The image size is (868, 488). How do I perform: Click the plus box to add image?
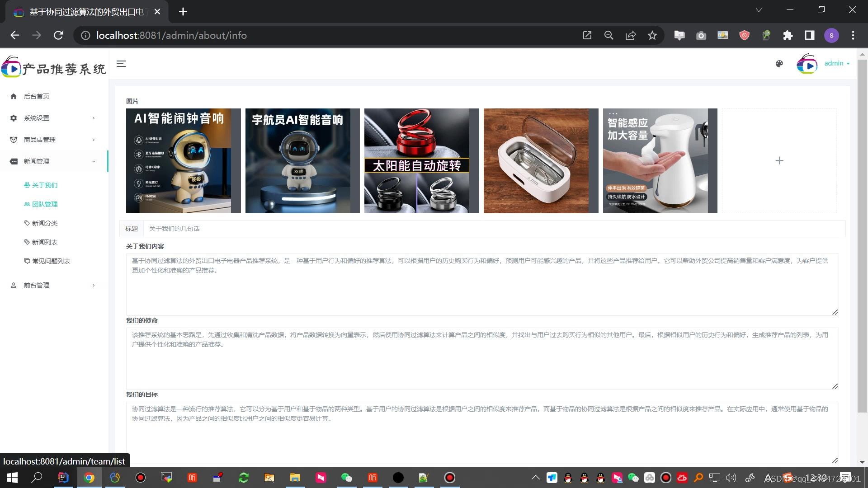tap(779, 161)
